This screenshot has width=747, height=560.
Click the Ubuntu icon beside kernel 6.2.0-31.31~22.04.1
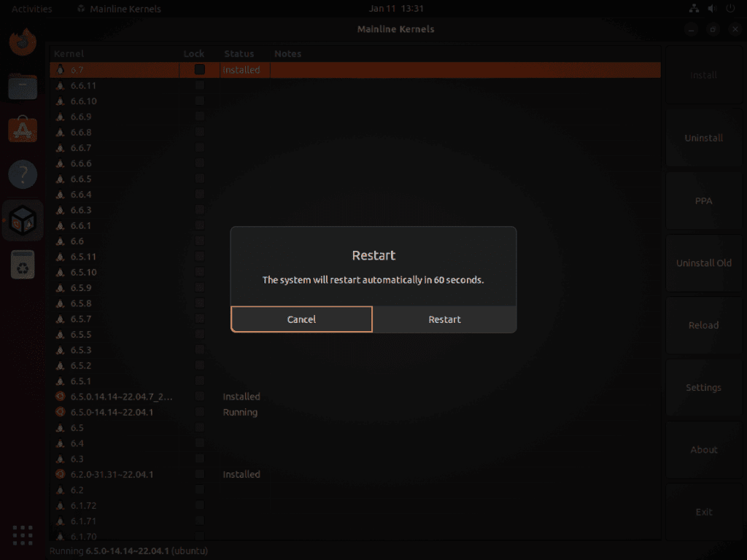point(60,474)
